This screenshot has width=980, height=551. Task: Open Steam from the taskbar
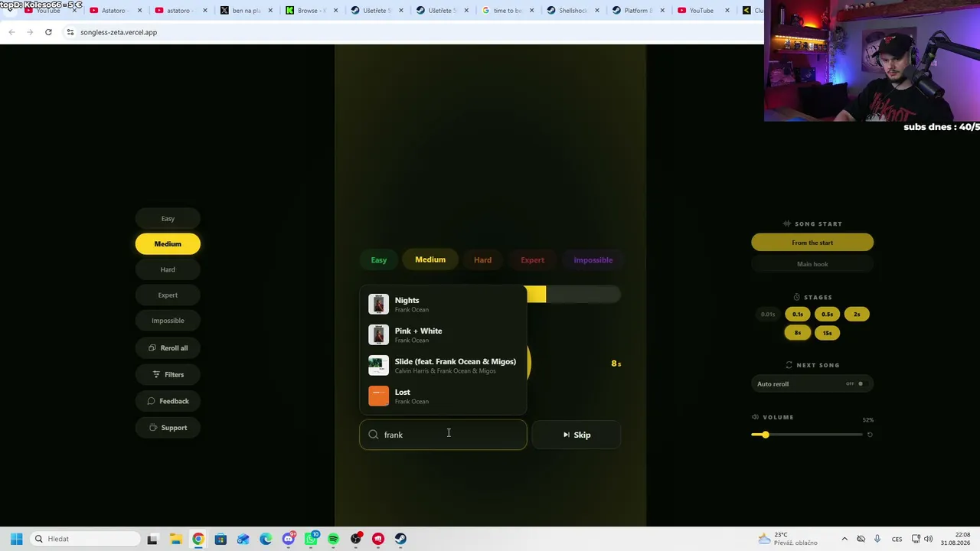click(x=400, y=539)
